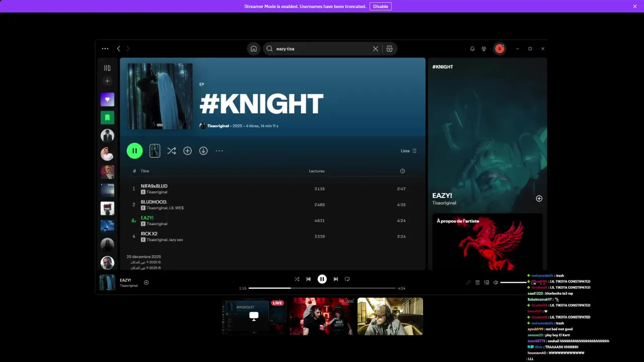This screenshot has height=362, width=644.
Task: Open the friend activity icon
Action: click(x=484, y=49)
